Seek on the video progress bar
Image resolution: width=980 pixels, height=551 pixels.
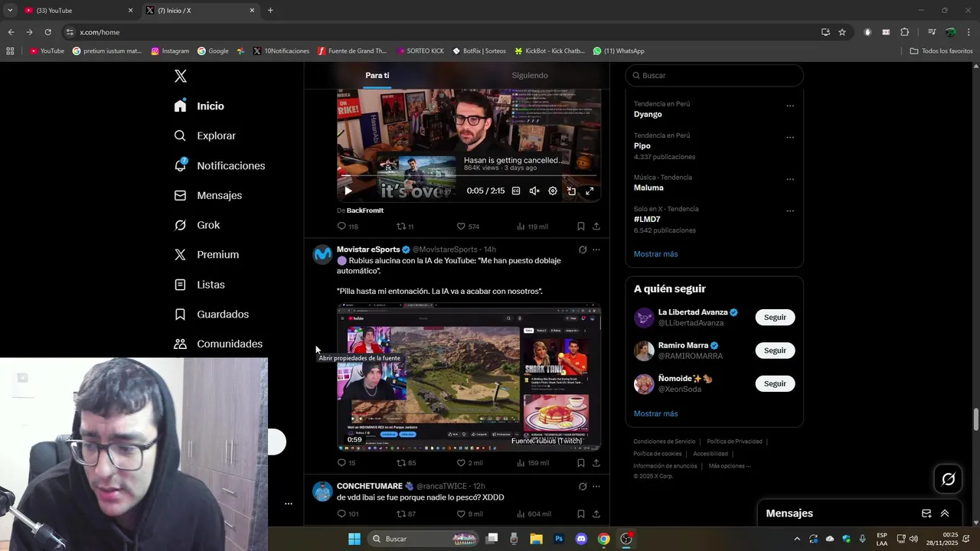point(469,177)
